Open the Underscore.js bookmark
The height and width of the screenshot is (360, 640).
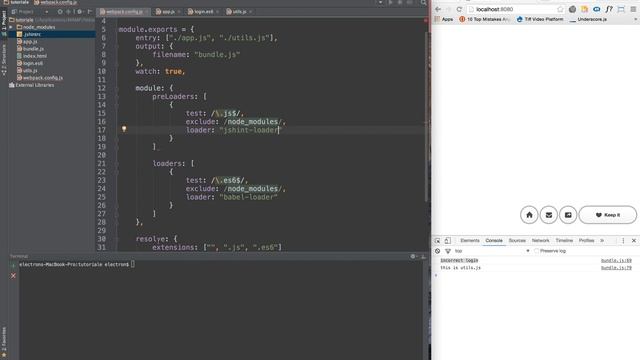click(x=588, y=19)
